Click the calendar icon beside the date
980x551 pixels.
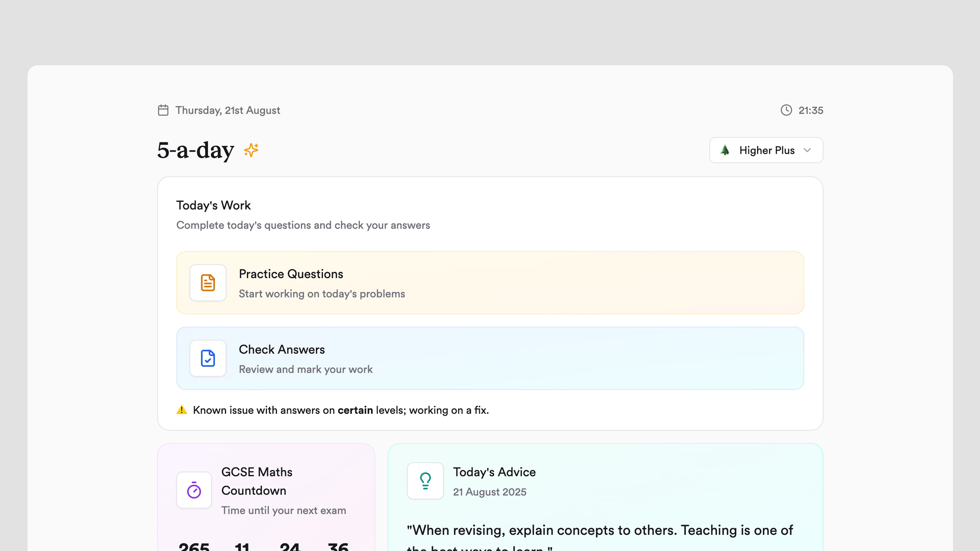click(x=163, y=110)
